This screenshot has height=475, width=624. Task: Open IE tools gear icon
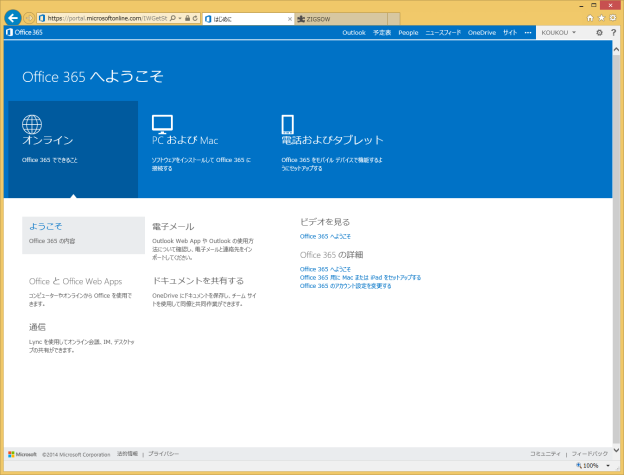(613, 18)
